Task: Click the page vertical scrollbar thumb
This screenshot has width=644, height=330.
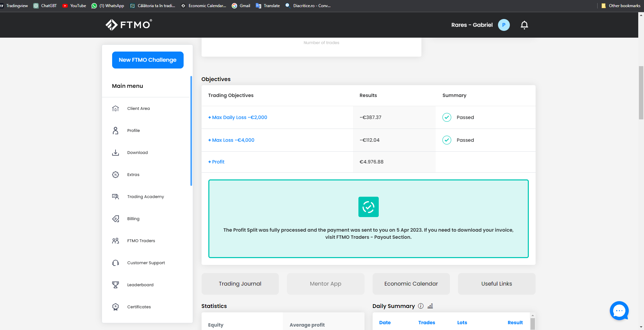Action: 641,93
